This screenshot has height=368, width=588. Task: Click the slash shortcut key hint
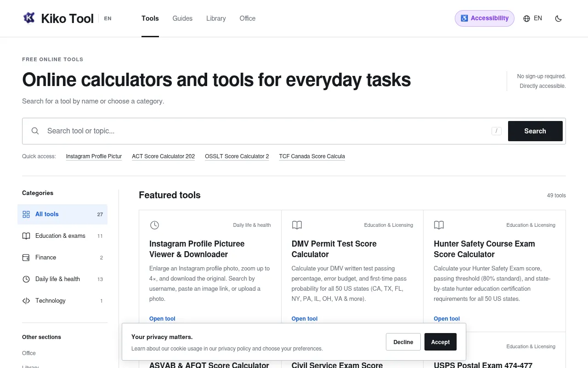coord(496,131)
